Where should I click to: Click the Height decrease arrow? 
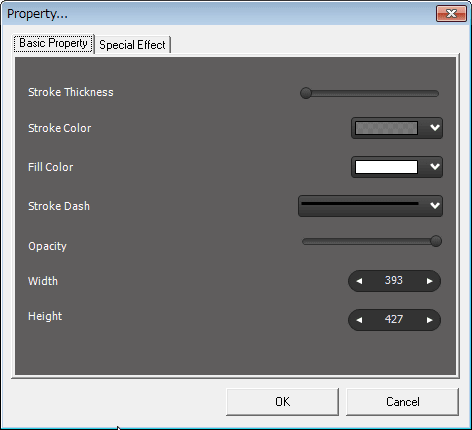pyautogui.click(x=359, y=320)
